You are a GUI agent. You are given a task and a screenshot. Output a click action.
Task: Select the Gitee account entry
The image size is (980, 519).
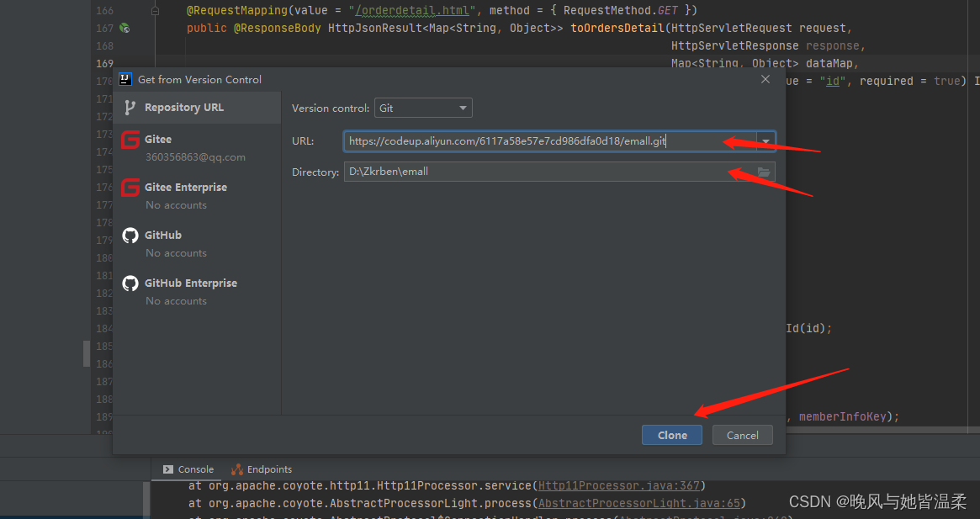(197, 147)
